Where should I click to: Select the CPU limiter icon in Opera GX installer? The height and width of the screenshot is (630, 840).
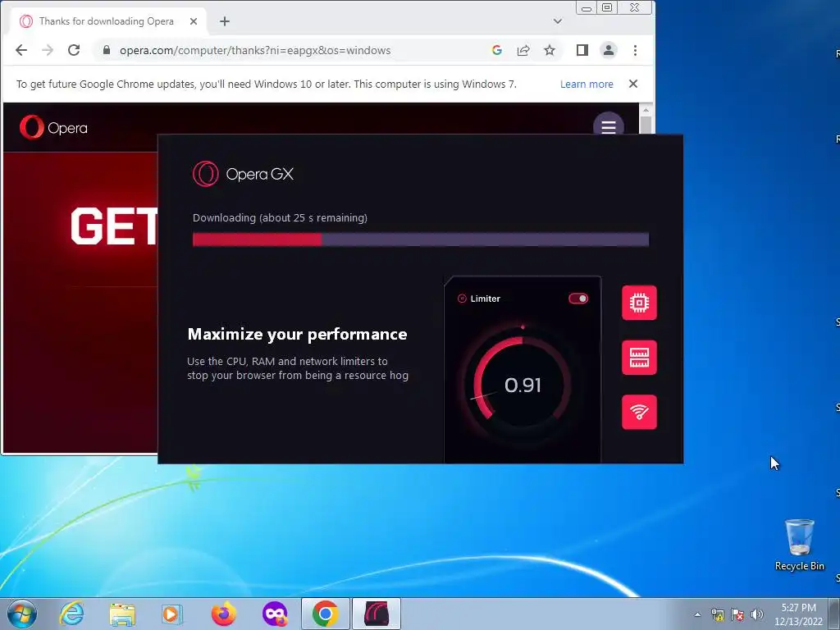pyautogui.click(x=639, y=303)
